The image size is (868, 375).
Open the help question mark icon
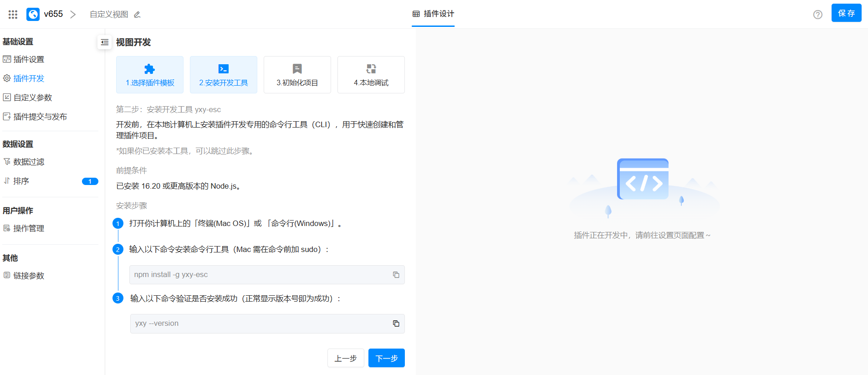(817, 15)
